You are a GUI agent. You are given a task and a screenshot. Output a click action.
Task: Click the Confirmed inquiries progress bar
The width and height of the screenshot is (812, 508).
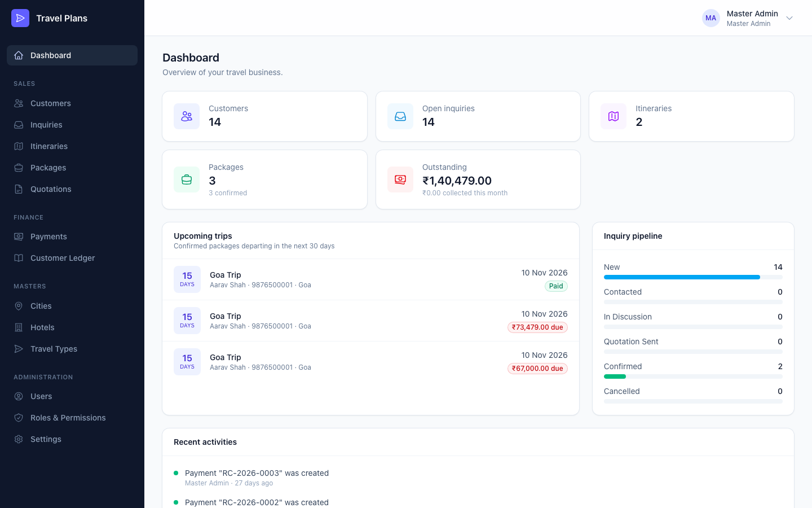pos(693,376)
